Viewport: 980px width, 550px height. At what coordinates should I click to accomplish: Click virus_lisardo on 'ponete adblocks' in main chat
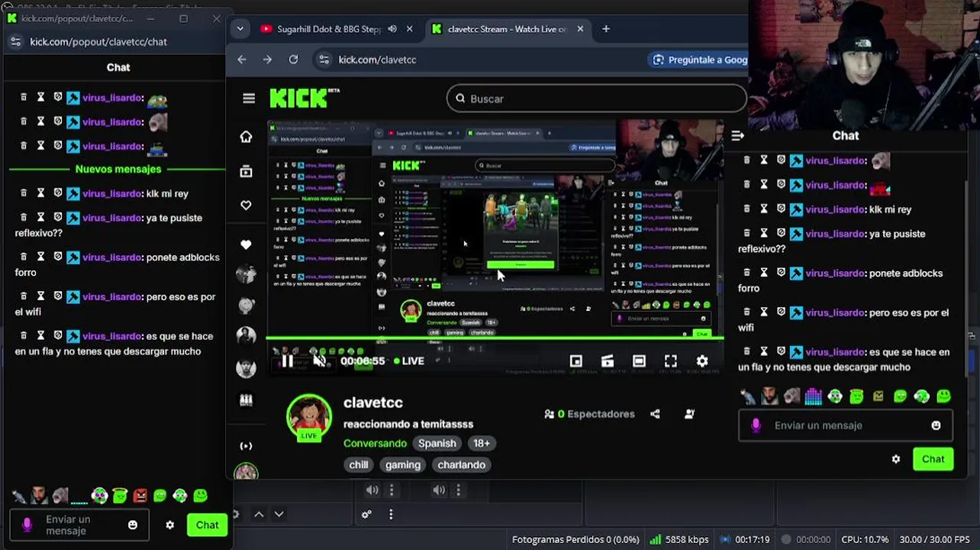[835, 273]
